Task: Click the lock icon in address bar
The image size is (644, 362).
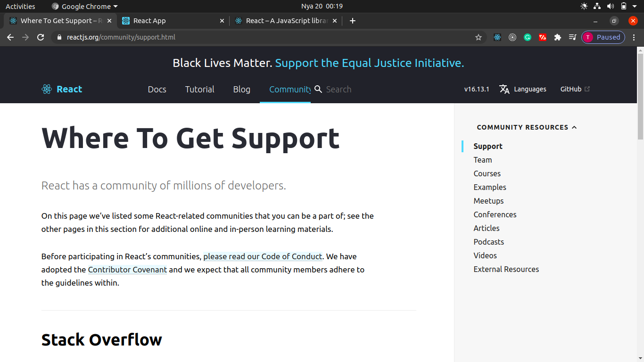Action: pyautogui.click(x=59, y=37)
